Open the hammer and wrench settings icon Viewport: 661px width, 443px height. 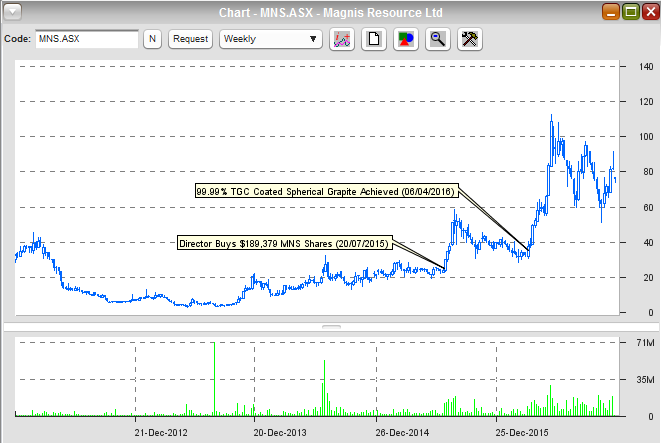click(x=470, y=39)
